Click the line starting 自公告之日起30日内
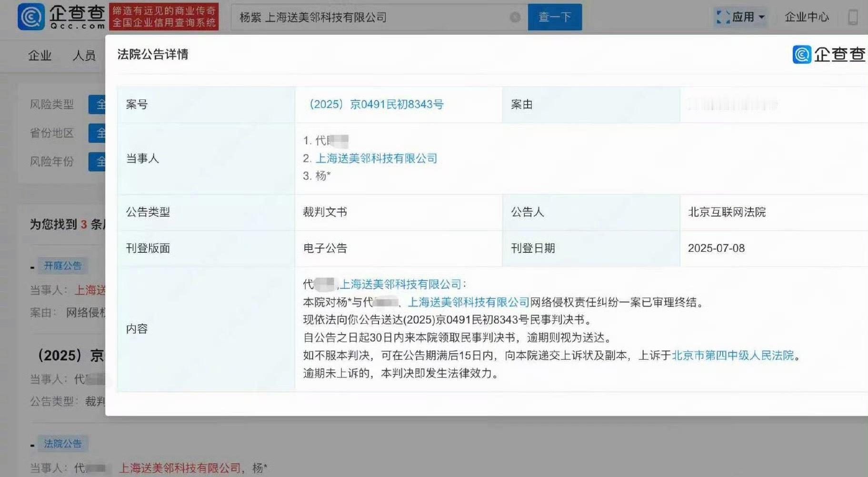The width and height of the screenshot is (868, 477). [x=458, y=338]
